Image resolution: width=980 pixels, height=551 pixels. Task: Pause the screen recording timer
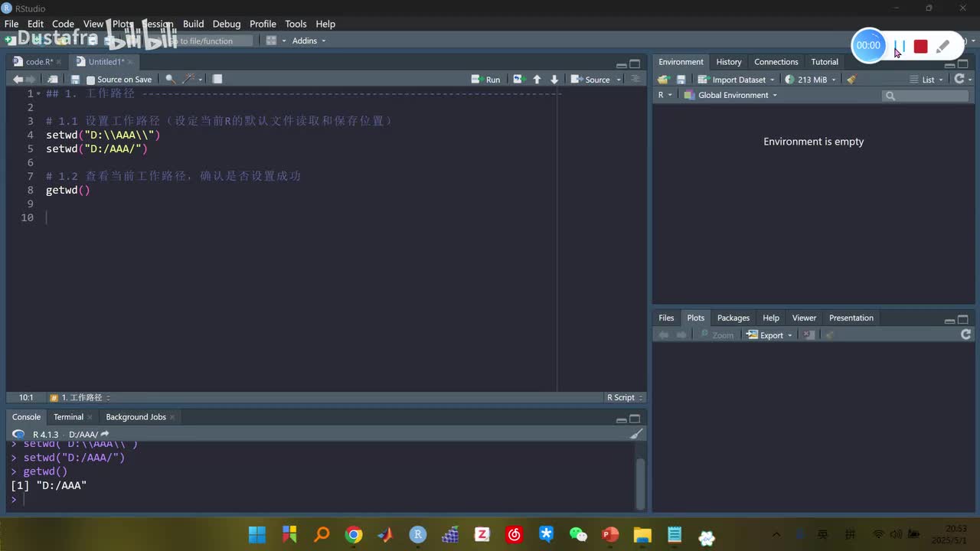900,46
